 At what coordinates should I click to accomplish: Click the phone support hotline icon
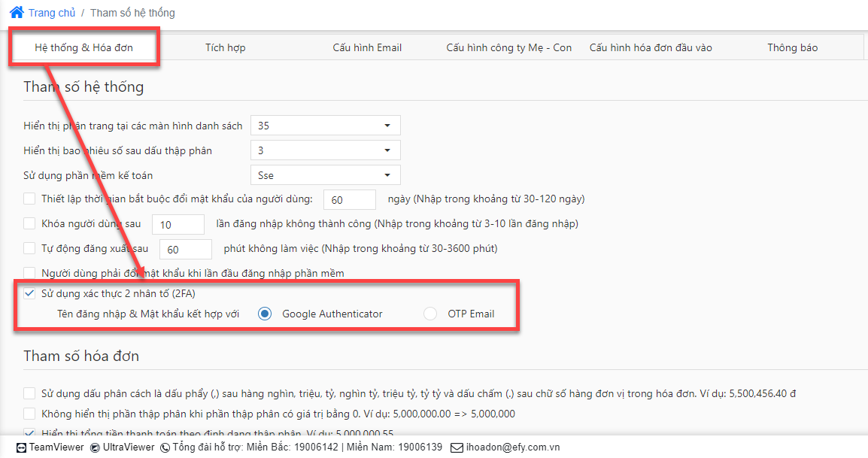[x=165, y=447]
